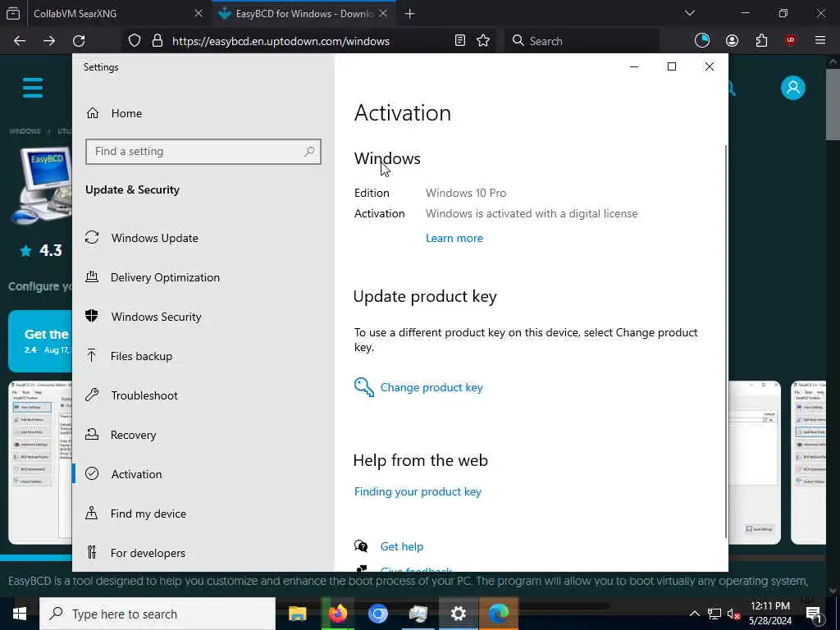Go forward in Firefox browser

pyautogui.click(x=49, y=41)
